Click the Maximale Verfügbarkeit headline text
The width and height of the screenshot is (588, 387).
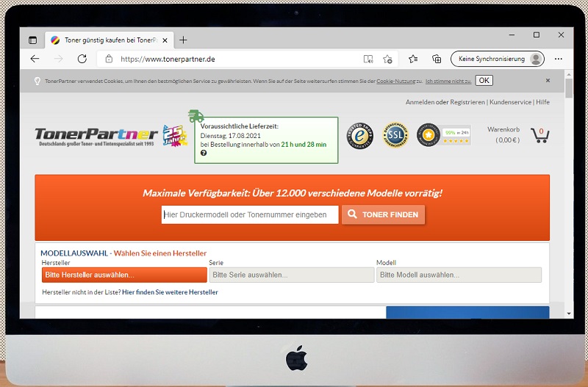293,193
